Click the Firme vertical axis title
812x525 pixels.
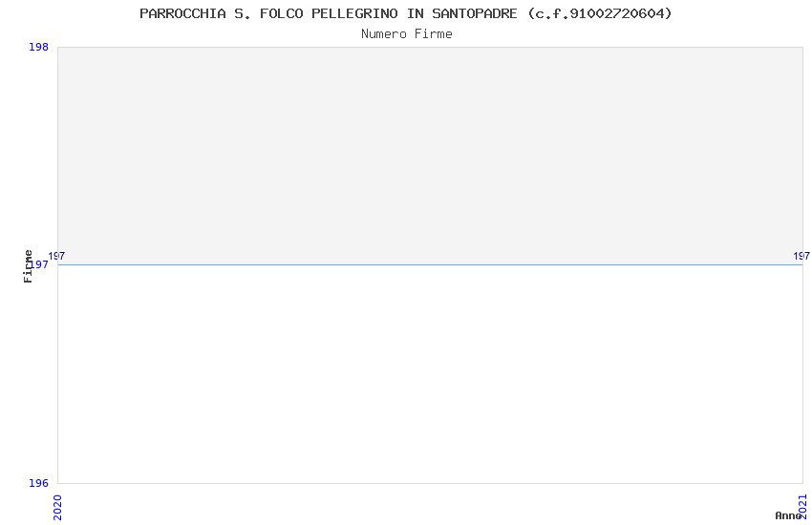[28, 266]
